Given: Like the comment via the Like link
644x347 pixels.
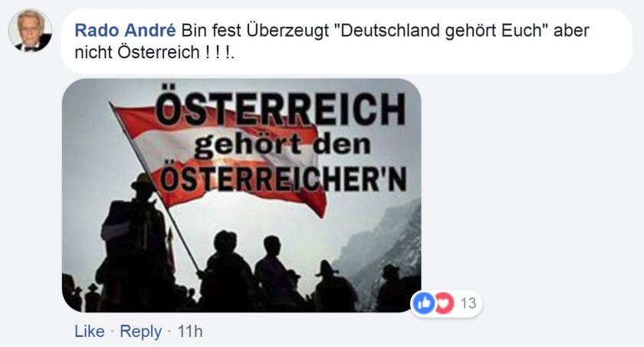Looking at the screenshot, I should click(x=89, y=332).
